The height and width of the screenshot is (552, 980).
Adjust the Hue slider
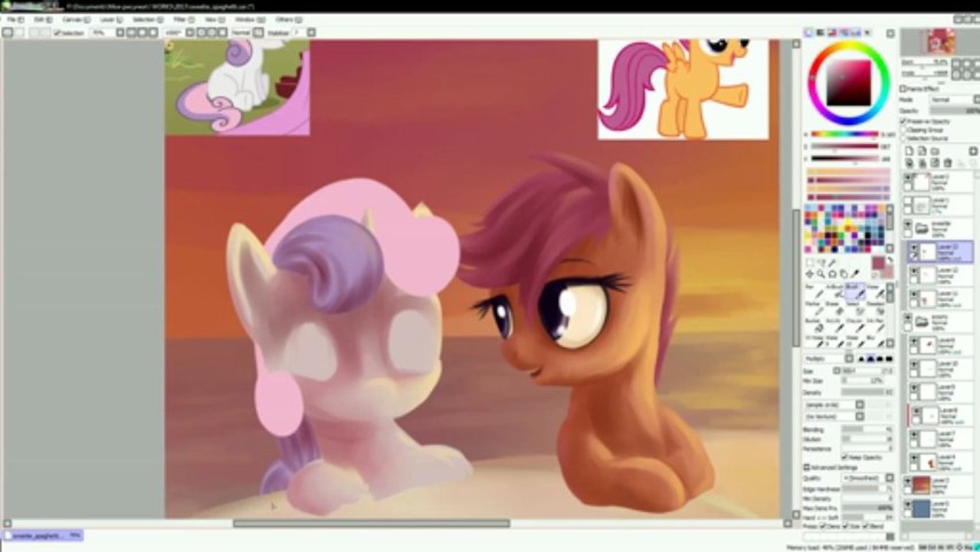click(844, 134)
